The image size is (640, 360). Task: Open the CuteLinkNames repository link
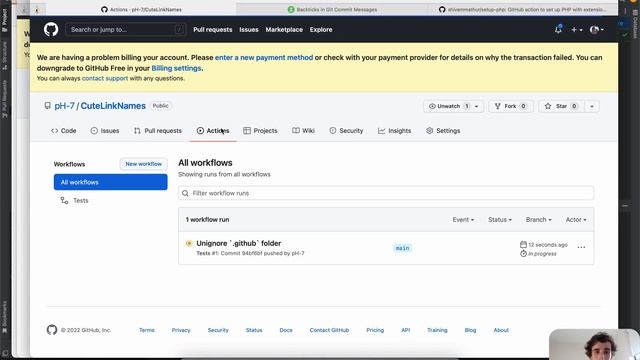pyautogui.click(x=113, y=106)
